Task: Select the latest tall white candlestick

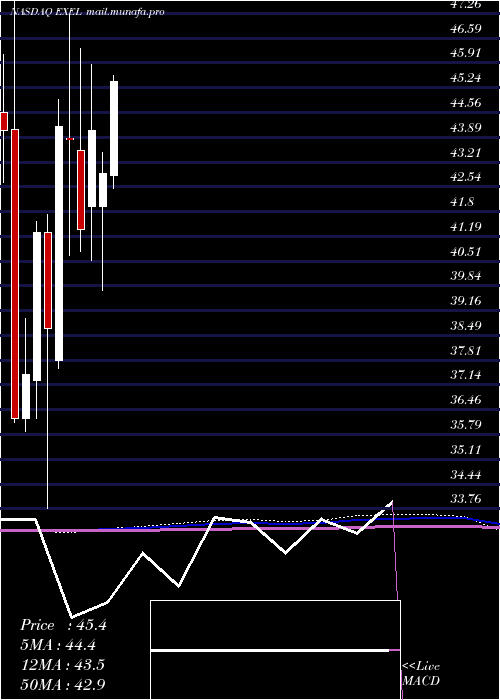Action: 114,129
